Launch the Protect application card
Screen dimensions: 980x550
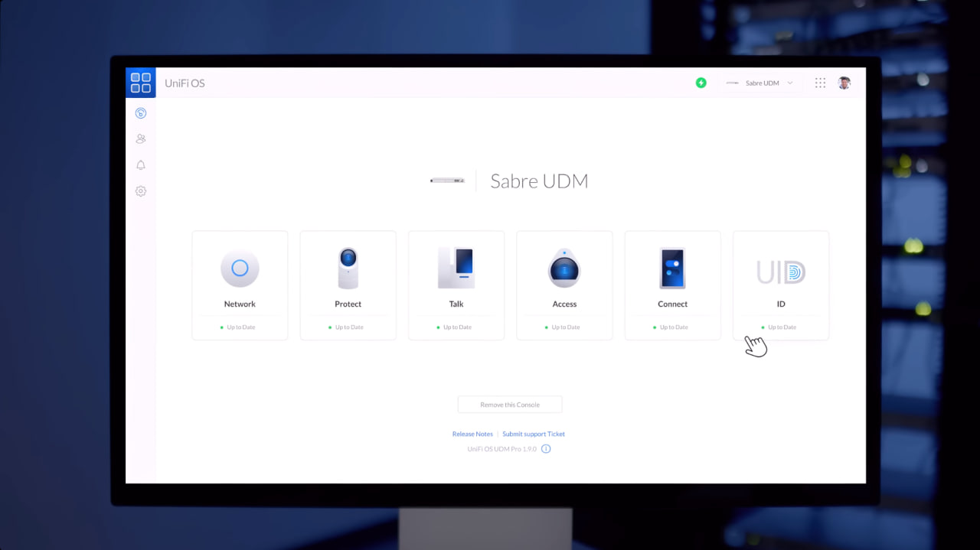348,285
